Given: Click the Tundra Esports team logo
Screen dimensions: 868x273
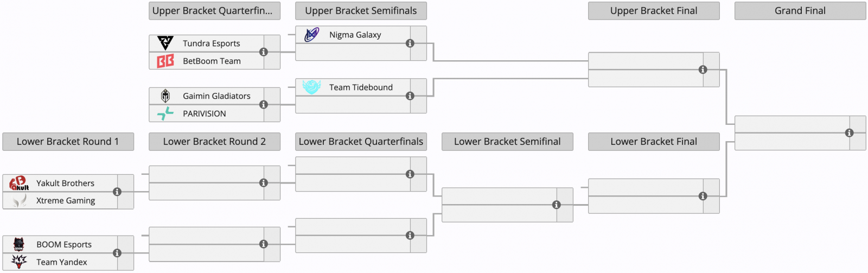Looking at the screenshot, I should coord(165,43).
